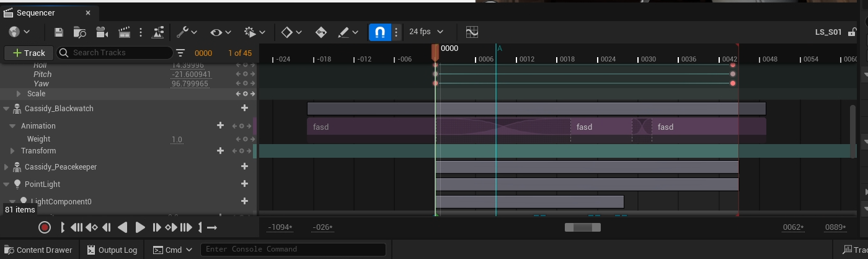Open the track filter icon
The height and width of the screenshot is (259, 868).
[180, 53]
